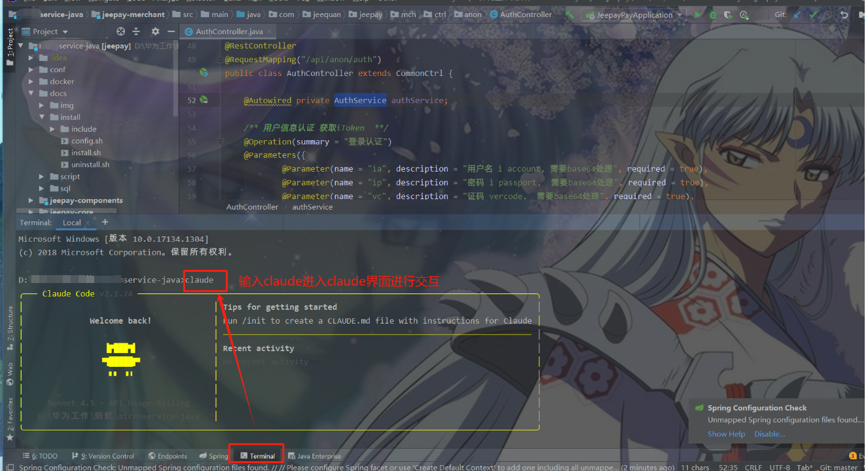Open Project panel settings gear
Image resolution: width=868 pixels, height=471 pixels.
(155, 31)
